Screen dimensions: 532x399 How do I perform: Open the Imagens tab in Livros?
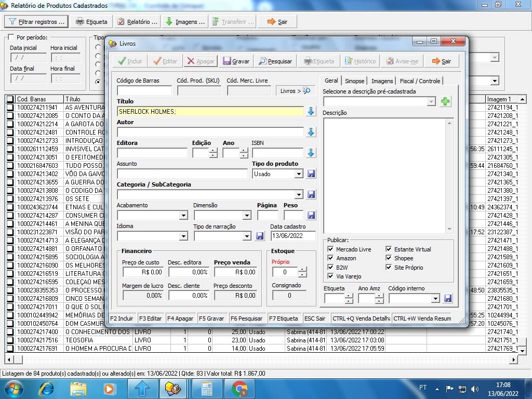coord(382,81)
